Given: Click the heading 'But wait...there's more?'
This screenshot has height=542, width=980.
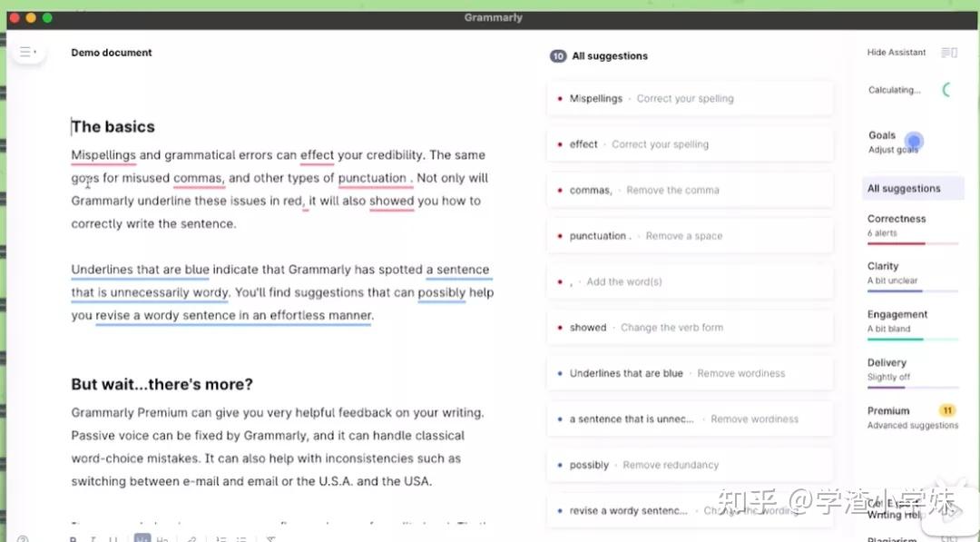Looking at the screenshot, I should pyautogui.click(x=162, y=384).
